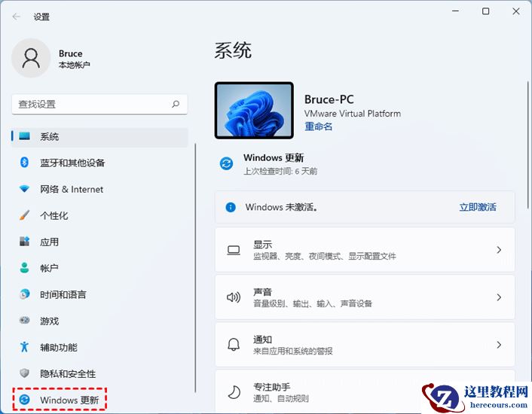This screenshot has width=532, height=414.
Task: Click the 个性化 paintbrush icon
Action: pyautogui.click(x=24, y=215)
